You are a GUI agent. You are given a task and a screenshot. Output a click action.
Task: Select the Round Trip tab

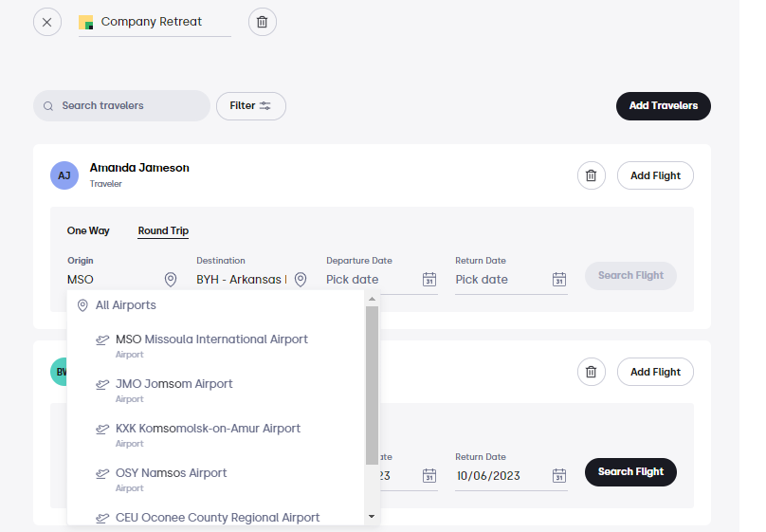point(163,230)
